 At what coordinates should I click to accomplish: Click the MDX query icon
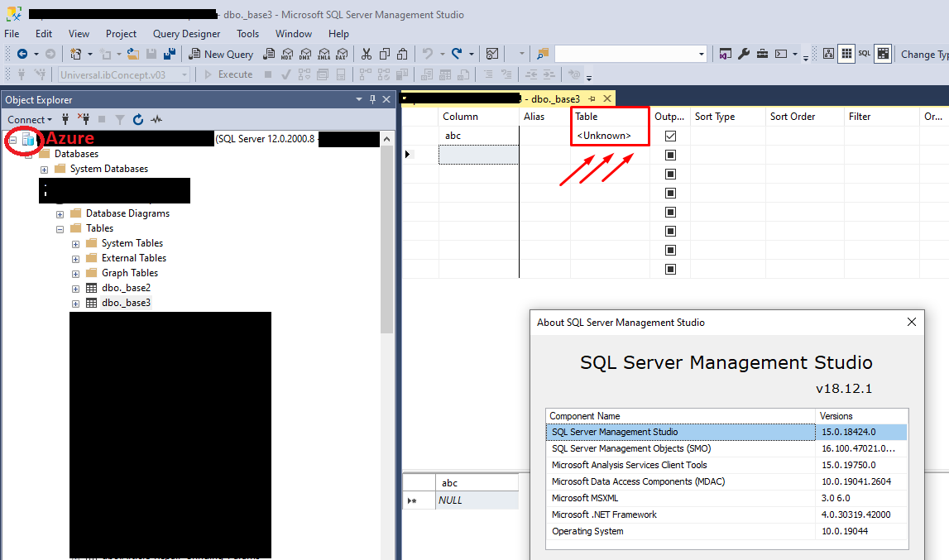pyautogui.click(x=287, y=54)
